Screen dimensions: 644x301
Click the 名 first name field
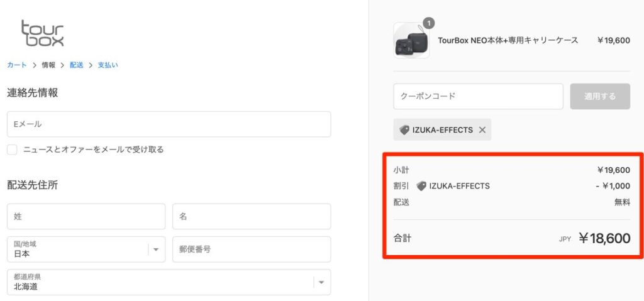tap(252, 216)
